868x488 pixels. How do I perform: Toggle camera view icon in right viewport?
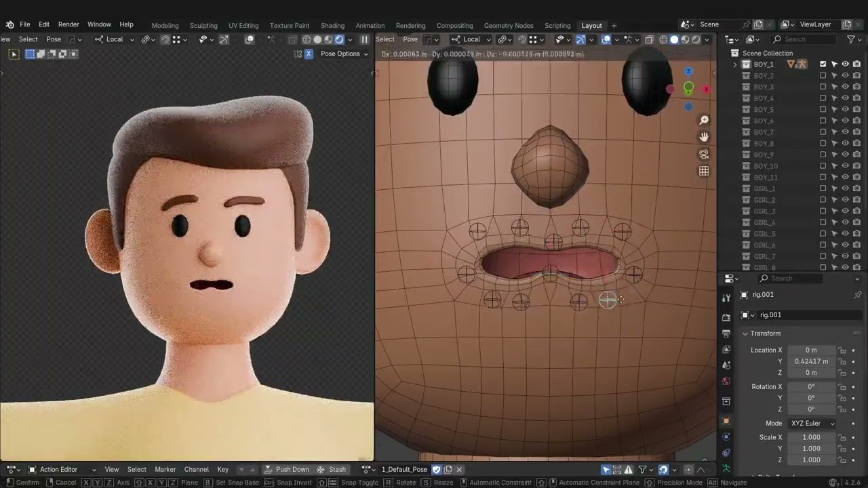(x=704, y=154)
